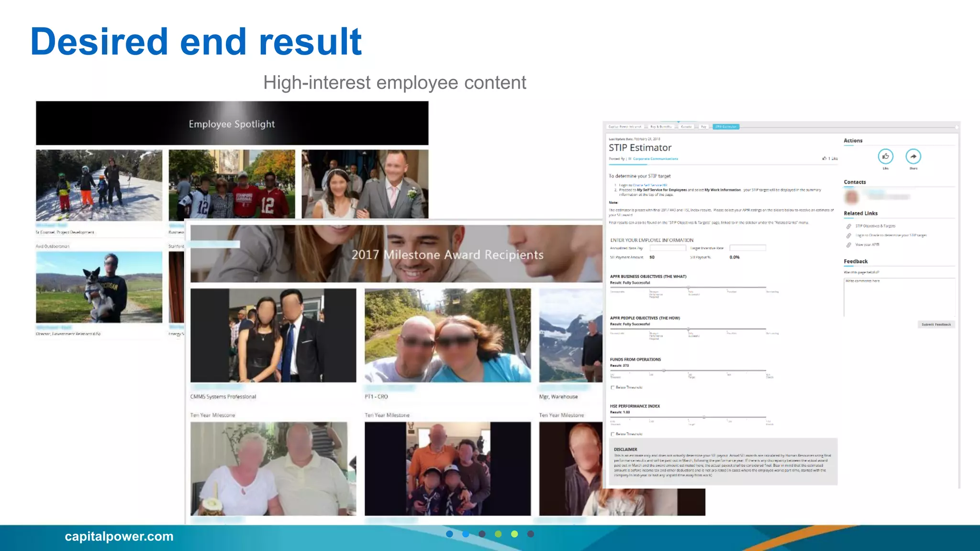Click the STIP Estimator page heading
The height and width of the screenshot is (551, 980).
tap(640, 148)
